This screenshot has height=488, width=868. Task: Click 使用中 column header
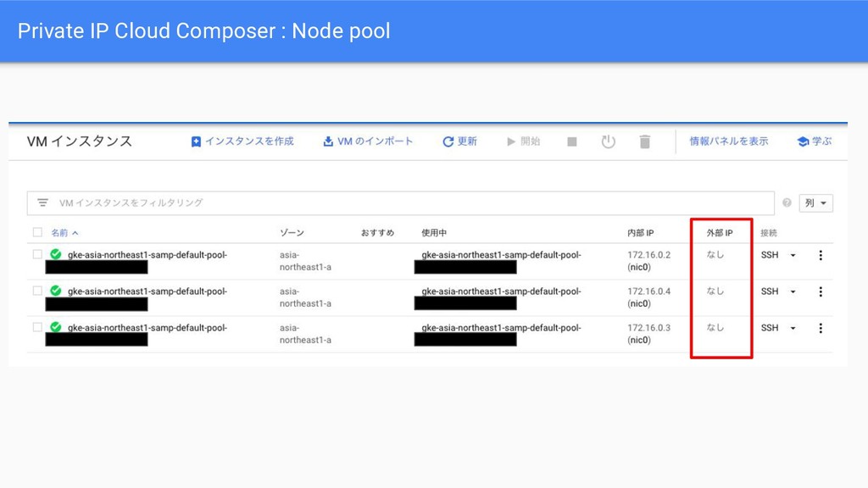(434, 233)
